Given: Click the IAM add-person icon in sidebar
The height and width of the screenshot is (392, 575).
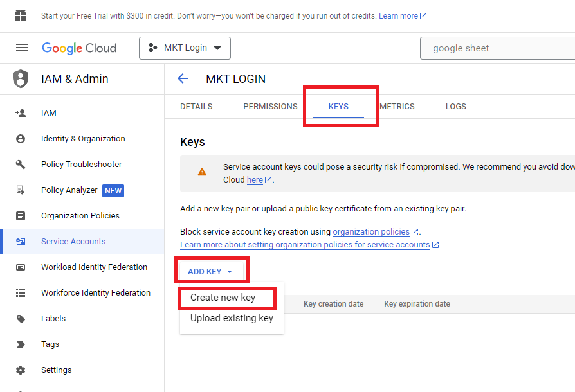Looking at the screenshot, I should tap(21, 113).
